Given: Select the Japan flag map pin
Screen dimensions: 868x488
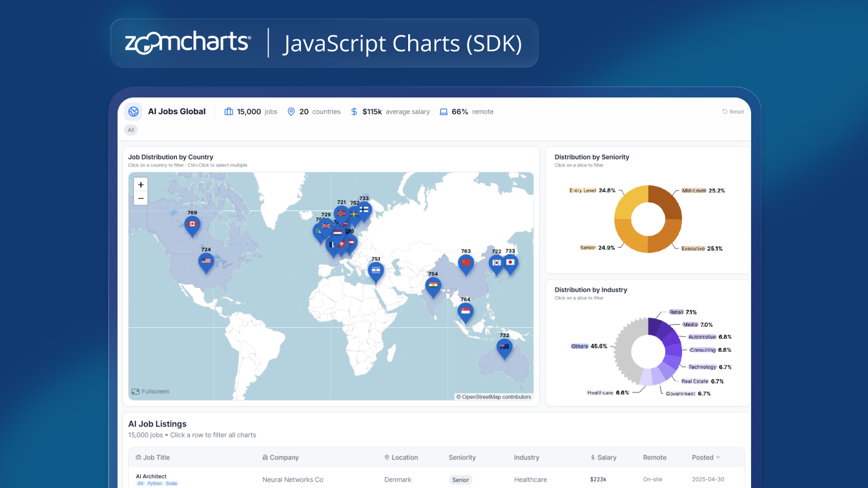Looking at the screenshot, I should click(510, 263).
